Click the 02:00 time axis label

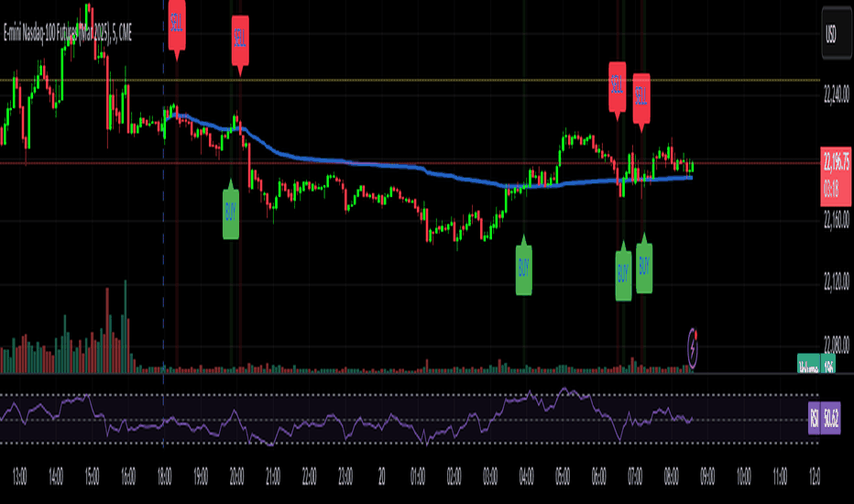tap(454, 477)
